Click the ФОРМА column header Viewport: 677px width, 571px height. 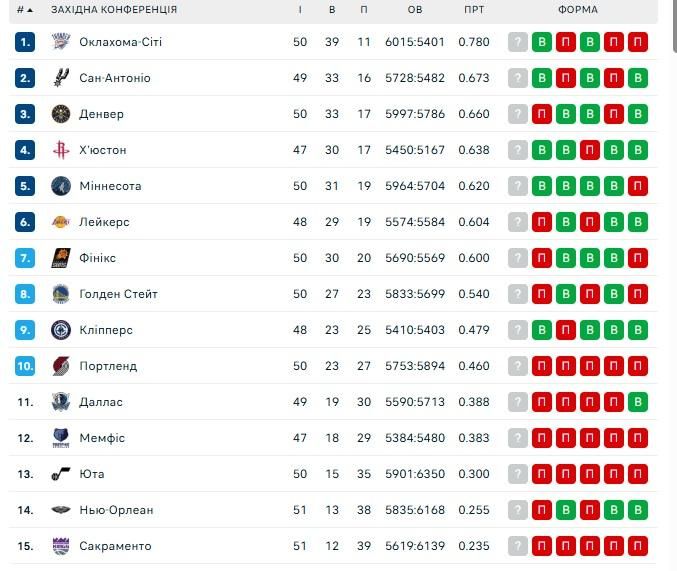point(578,10)
